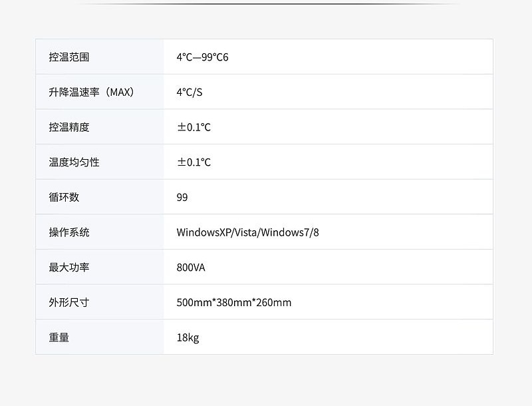The image size is (532, 406).
Task: Select the 800VA power value
Action: [191, 268]
